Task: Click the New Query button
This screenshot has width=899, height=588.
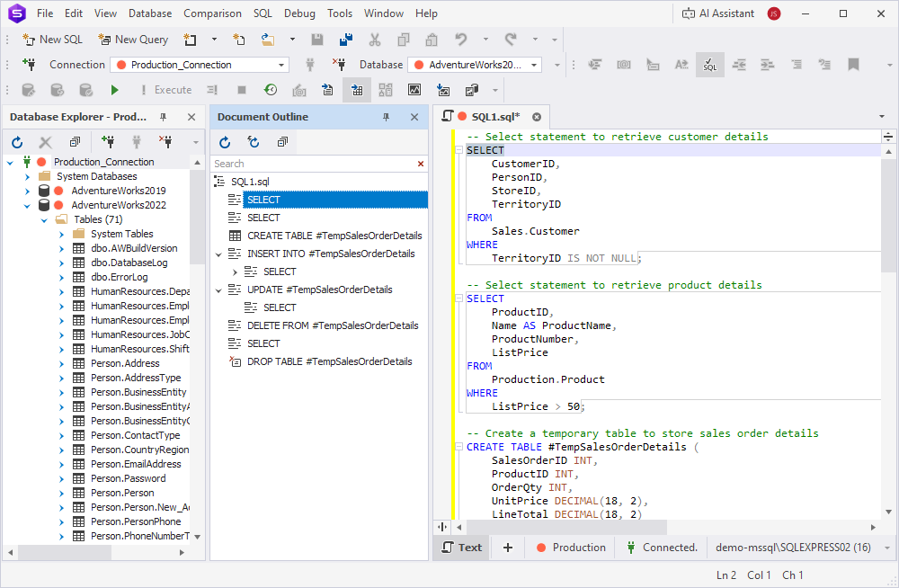Action: tap(133, 39)
